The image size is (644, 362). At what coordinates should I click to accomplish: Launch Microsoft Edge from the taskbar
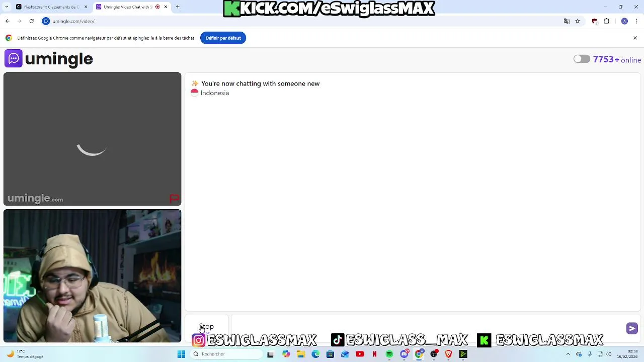point(315,354)
